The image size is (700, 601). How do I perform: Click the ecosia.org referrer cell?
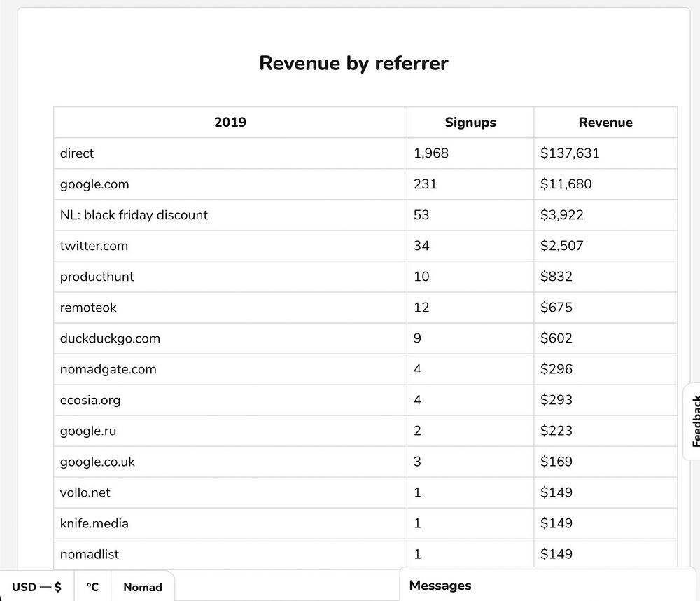coord(90,400)
